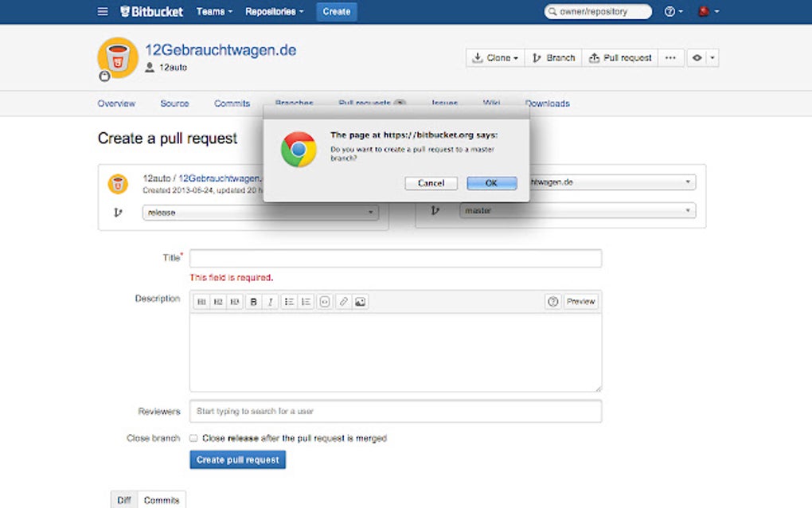
Task: Insert a code block in the description
Action: pyautogui.click(x=325, y=301)
